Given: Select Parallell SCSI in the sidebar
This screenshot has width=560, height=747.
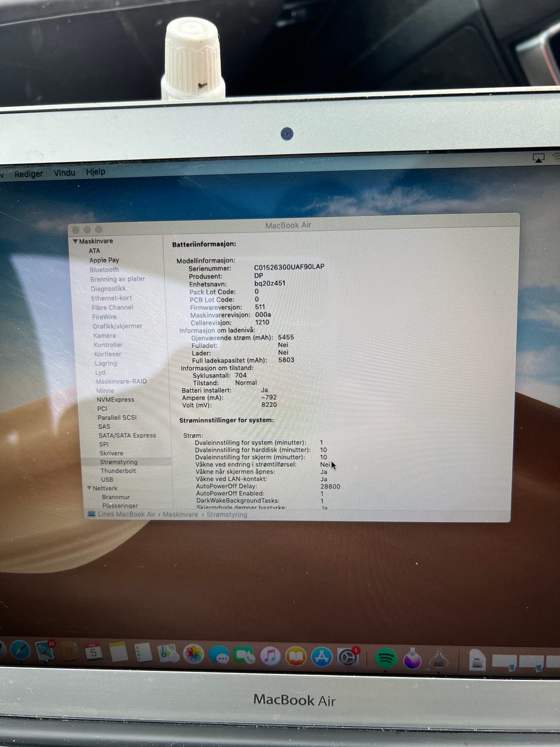Looking at the screenshot, I should pos(117,418).
